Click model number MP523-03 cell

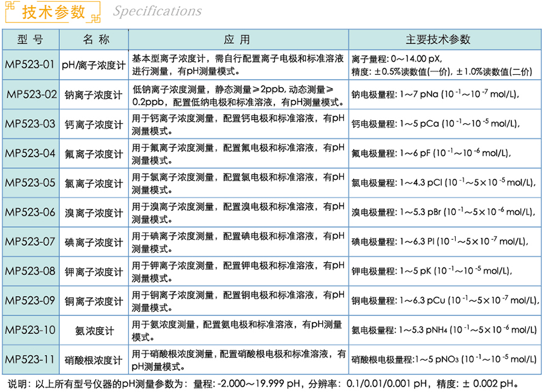coord(30,124)
